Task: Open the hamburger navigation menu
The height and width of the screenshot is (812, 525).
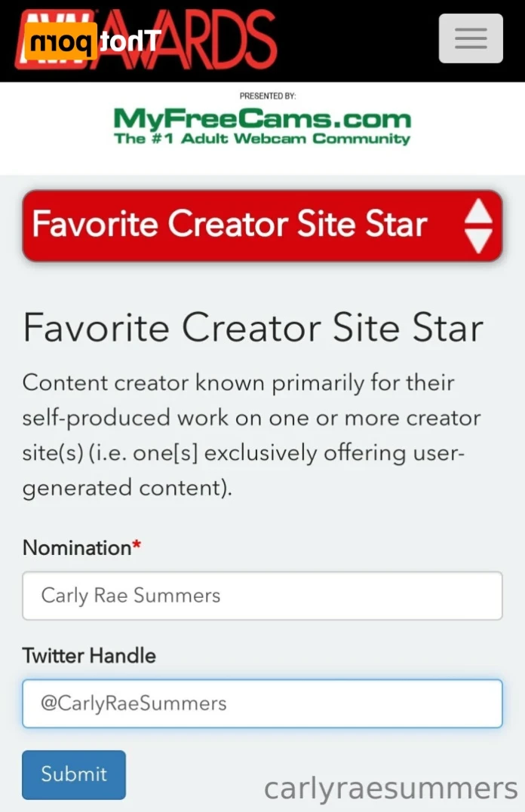Action: pos(471,39)
